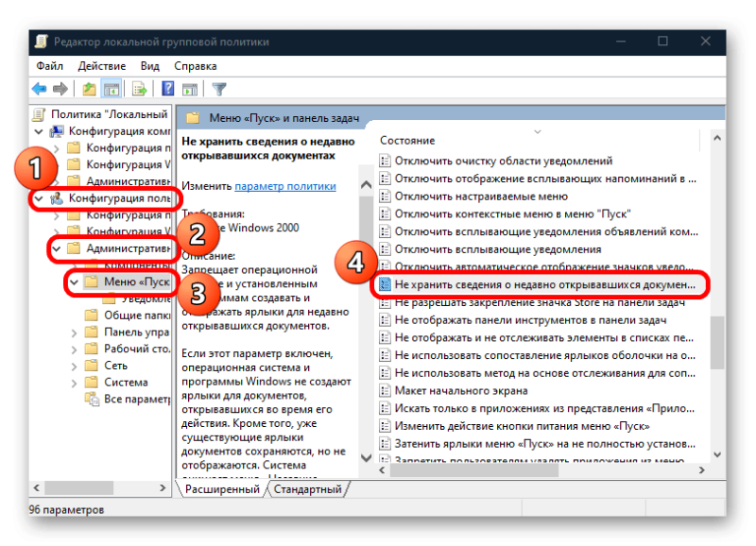Image resolution: width=756 pixels, height=546 pixels.
Task: Toggle the action pane toolbar icon
Action: coord(190,89)
